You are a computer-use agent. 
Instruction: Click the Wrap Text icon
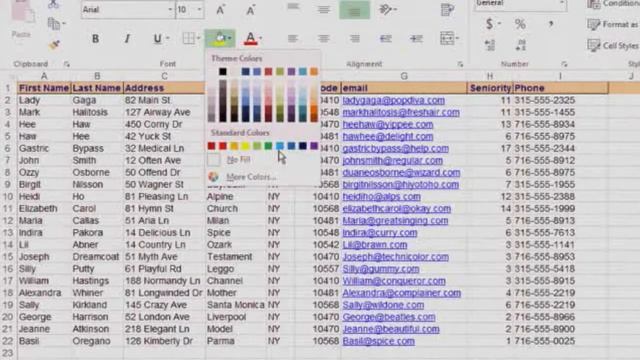coord(447,10)
